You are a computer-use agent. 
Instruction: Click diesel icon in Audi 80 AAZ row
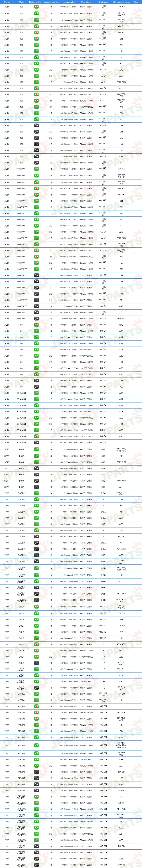pos(36,380)
